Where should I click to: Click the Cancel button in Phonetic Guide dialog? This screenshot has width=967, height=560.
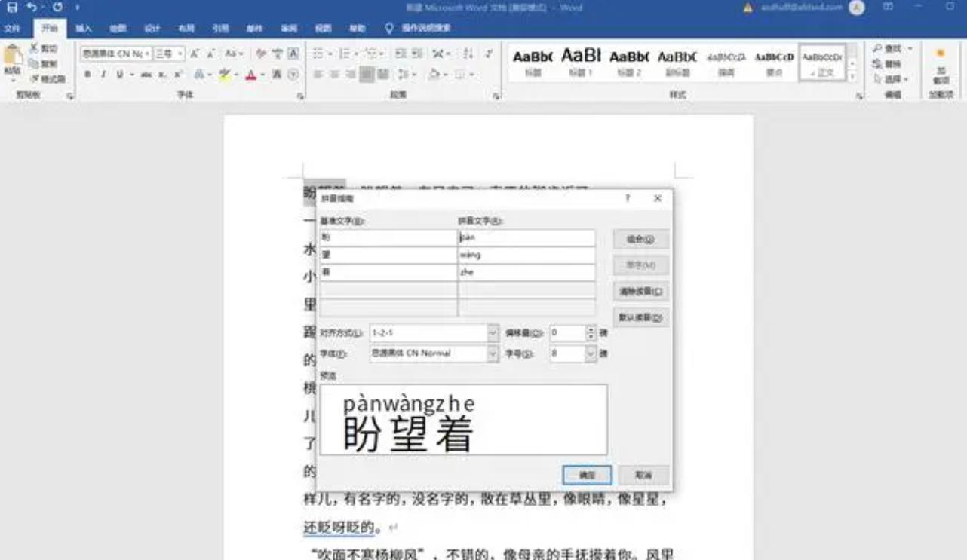[x=643, y=476]
